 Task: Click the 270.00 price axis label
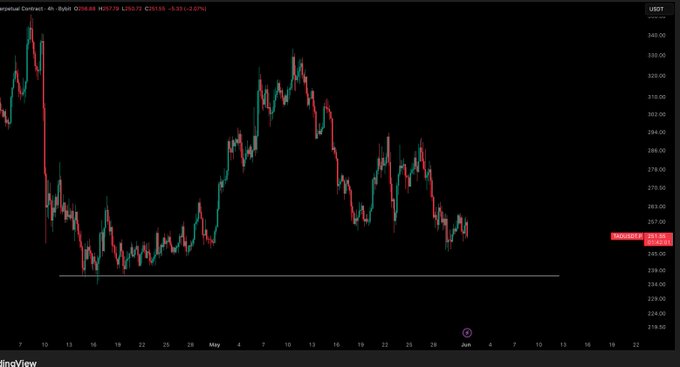tap(657, 188)
